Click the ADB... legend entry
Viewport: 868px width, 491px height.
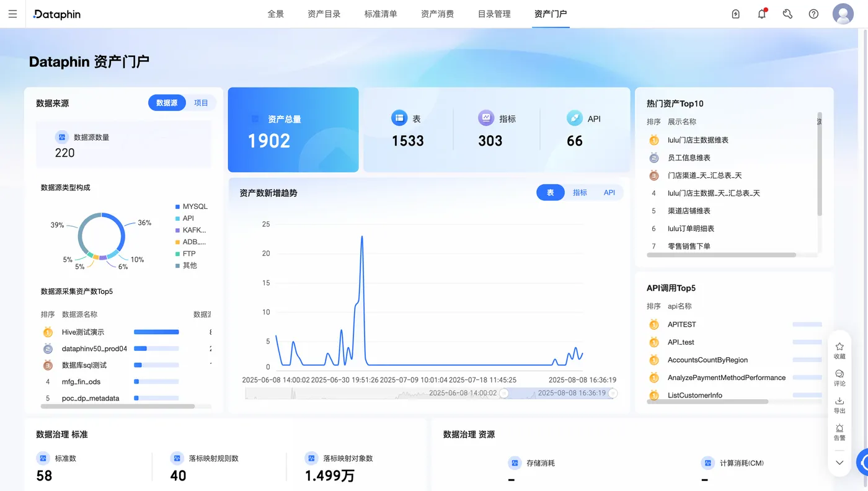point(190,242)
